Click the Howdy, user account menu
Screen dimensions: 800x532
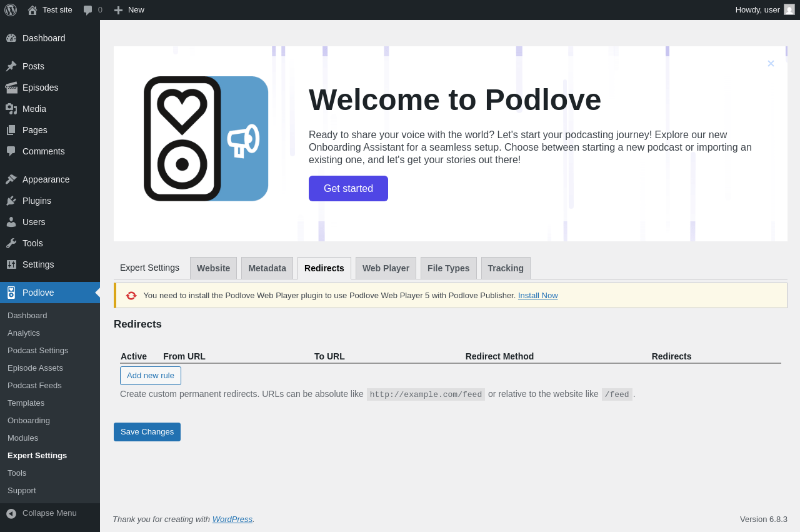(x=765, y=10)
